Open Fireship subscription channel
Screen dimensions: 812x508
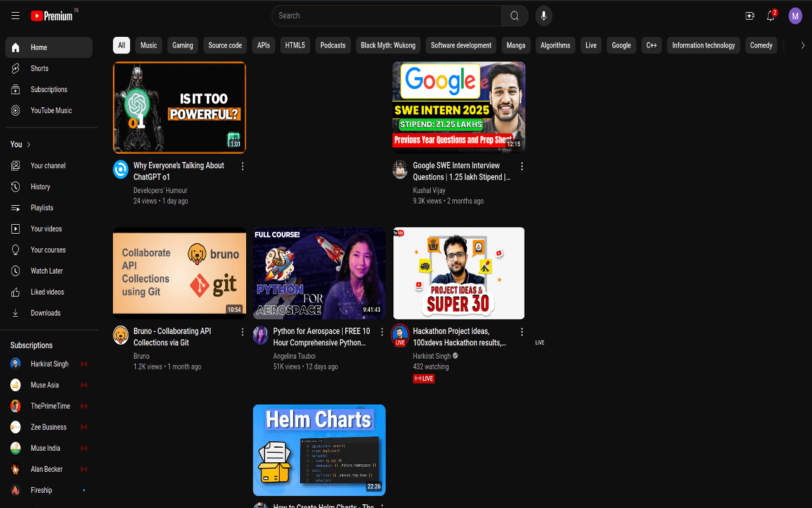click(49, 490)
